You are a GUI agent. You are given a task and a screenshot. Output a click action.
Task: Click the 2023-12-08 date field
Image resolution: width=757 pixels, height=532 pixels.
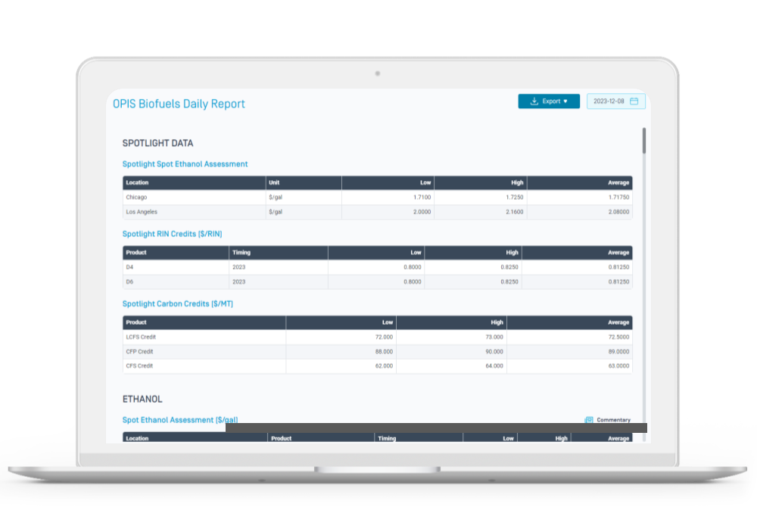609,101
